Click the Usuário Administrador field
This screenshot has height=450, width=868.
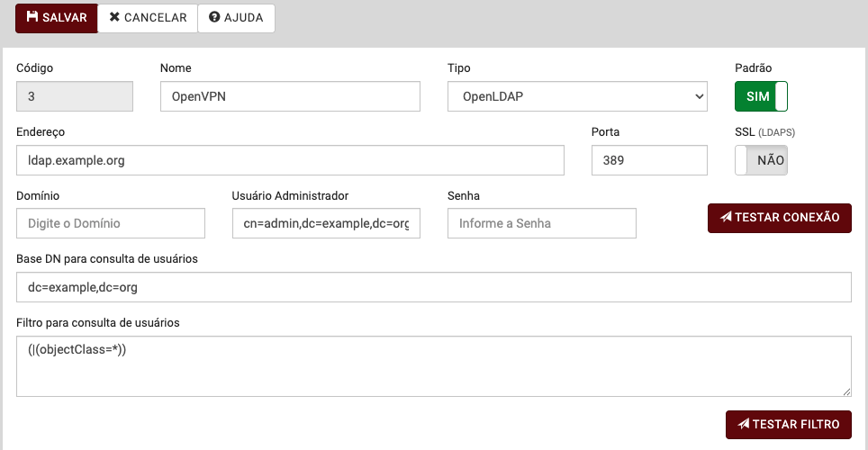(x=326, y=223)
